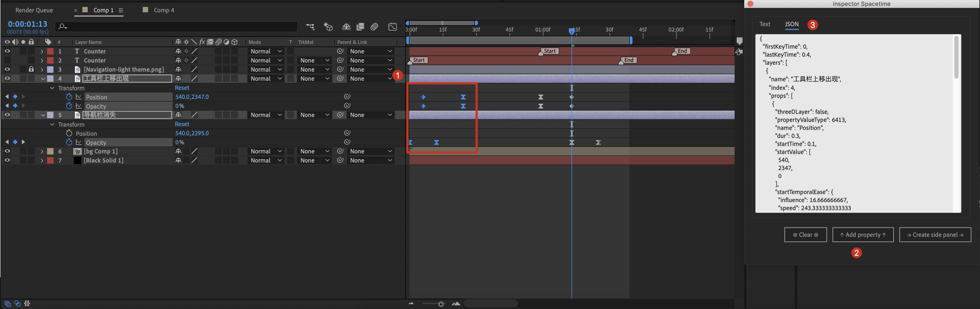Click Create side panel button
This screenshot has width=980, height=309.
click(x=935, y=235)
